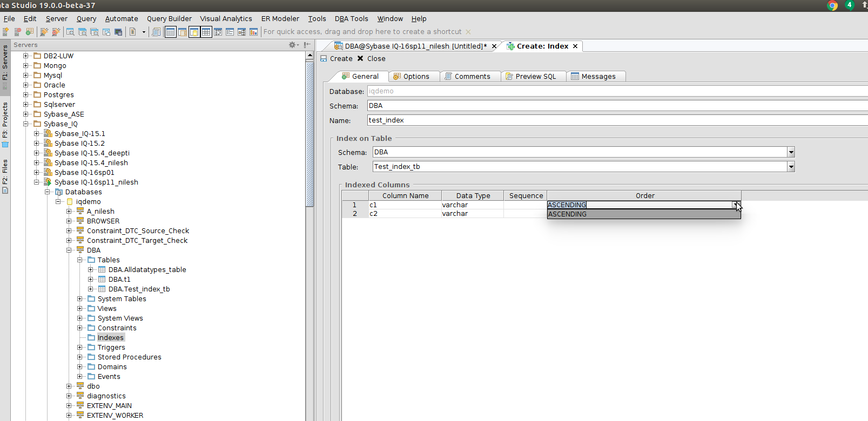Image resolution: width=868 pixels, height=421 pixels.
Task: Click the register server toolbar icon
Action: point(5,32)
